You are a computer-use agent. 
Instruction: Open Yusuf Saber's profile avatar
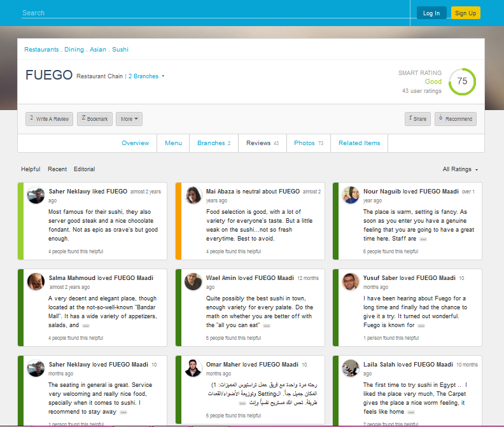(351, 281)
